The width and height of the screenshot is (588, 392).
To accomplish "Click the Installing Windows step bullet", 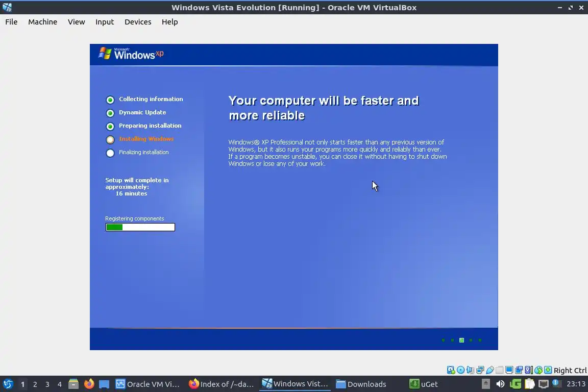I will pyautogui.click(x=110, y=139).
